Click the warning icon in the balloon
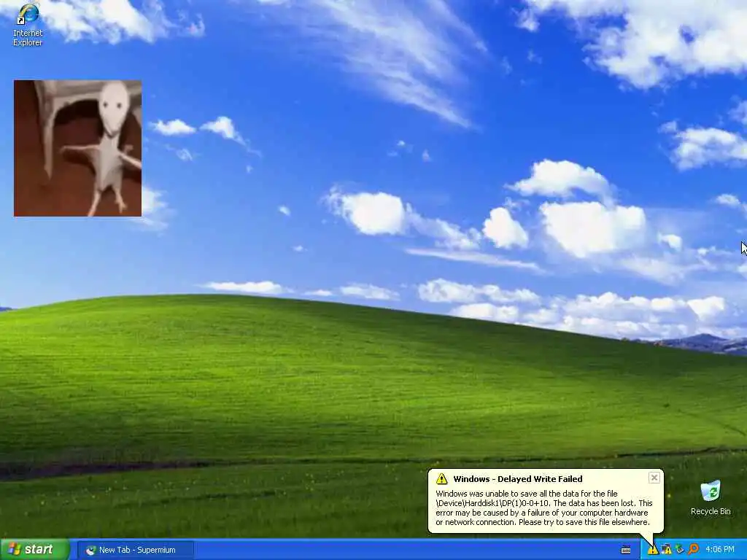 coord(441,478)
